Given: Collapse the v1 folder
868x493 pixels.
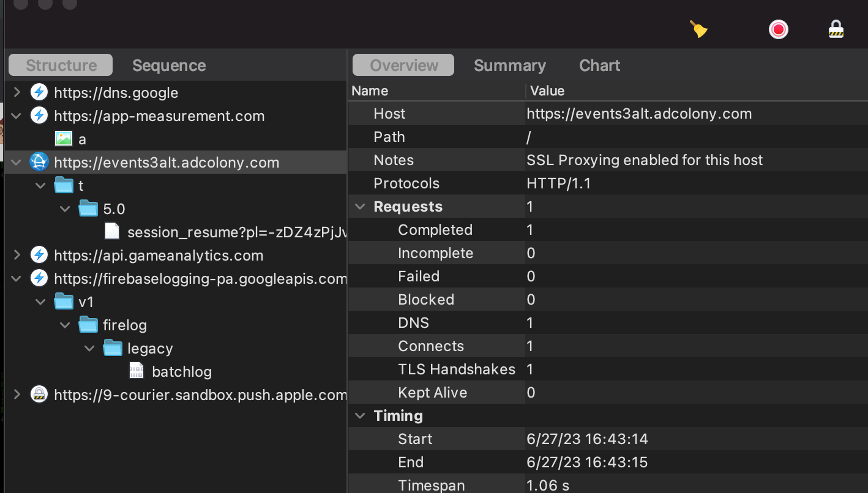Looking at the screenshot, I should (41, 302).
